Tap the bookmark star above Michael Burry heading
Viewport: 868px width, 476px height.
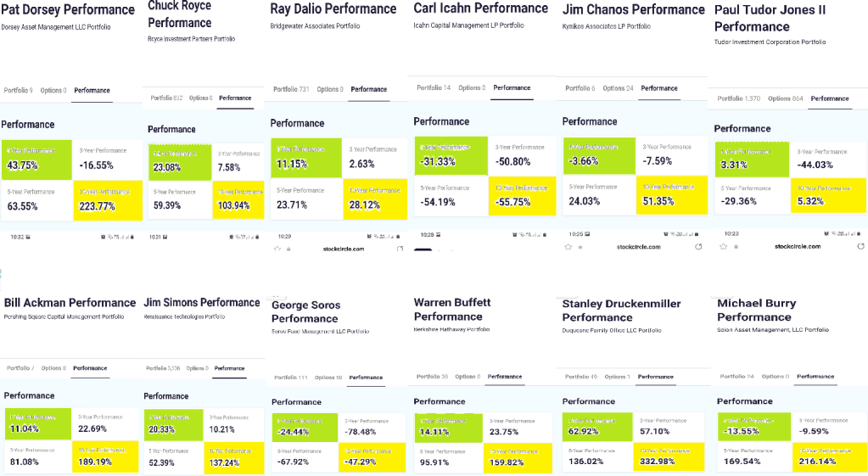pyautogui.click(x=722, y=246)
